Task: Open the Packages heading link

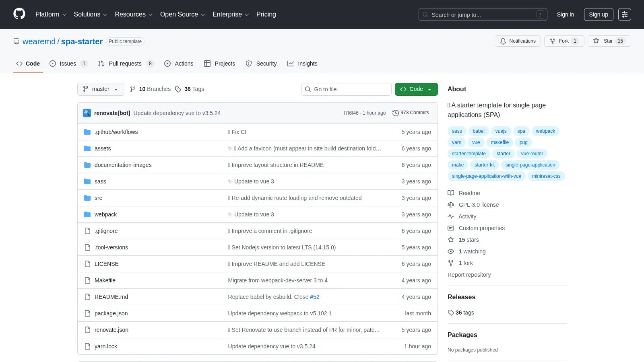Action: [462, 335]
